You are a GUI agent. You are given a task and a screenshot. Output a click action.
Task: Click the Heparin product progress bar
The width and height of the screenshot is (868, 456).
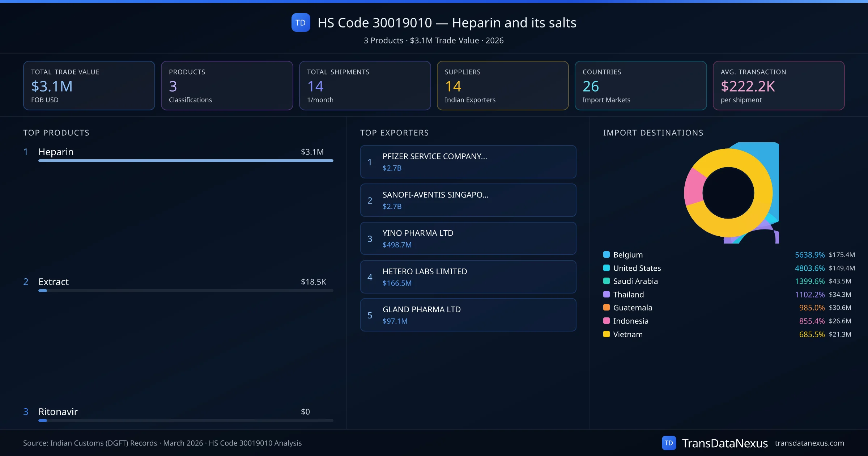186,161
